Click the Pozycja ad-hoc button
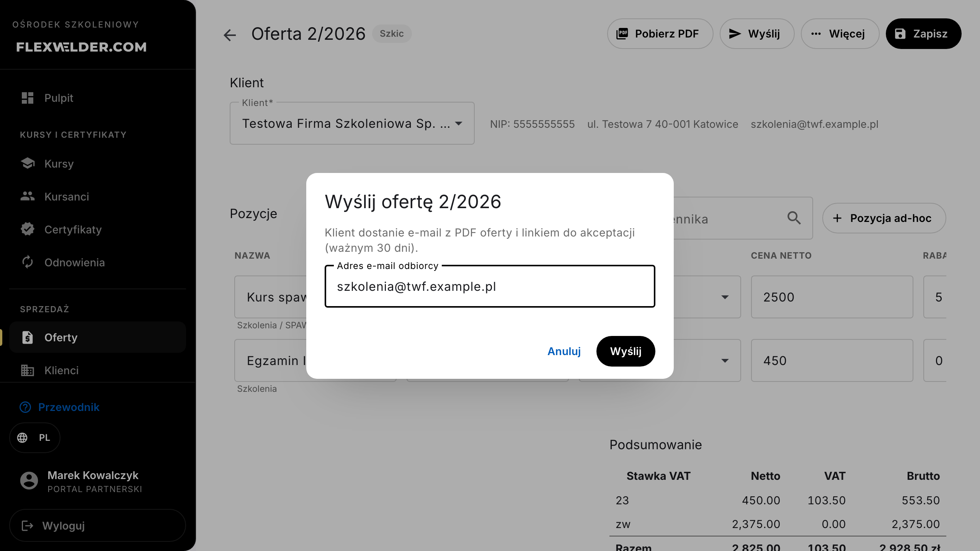This screenshot has width=980, height=551. pyautogui.click(x=884, y=218)
